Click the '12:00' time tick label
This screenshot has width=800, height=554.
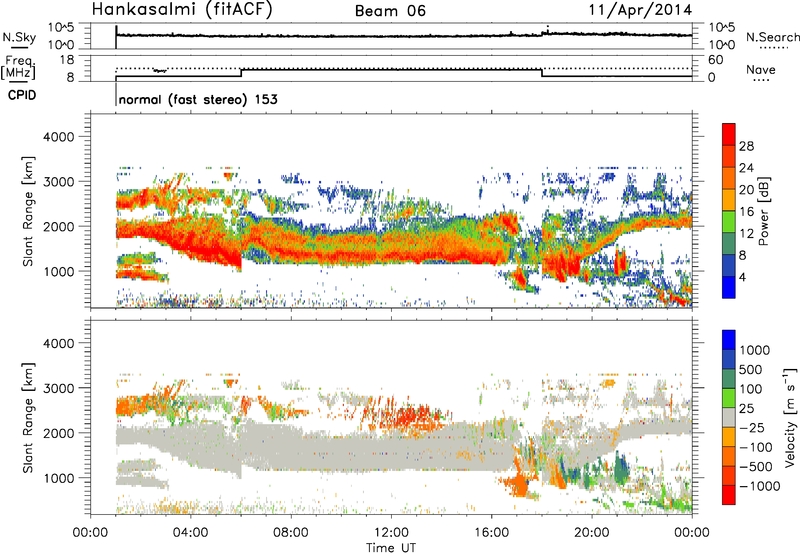[391, 533]
